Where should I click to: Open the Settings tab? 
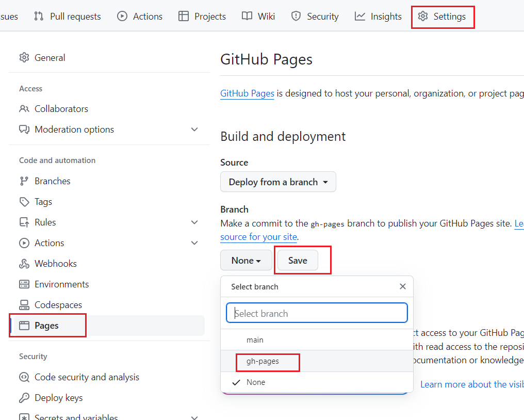[x=442, y=16]
